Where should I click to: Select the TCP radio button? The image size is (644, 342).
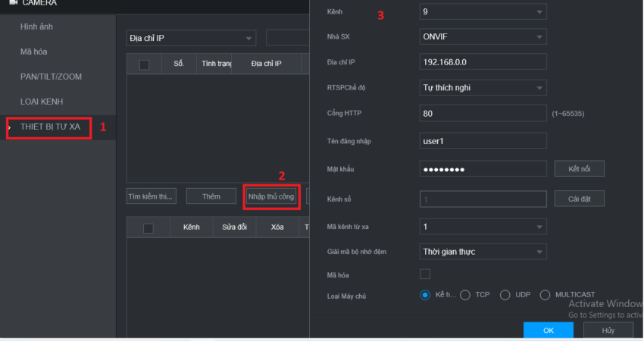(465, 295)
